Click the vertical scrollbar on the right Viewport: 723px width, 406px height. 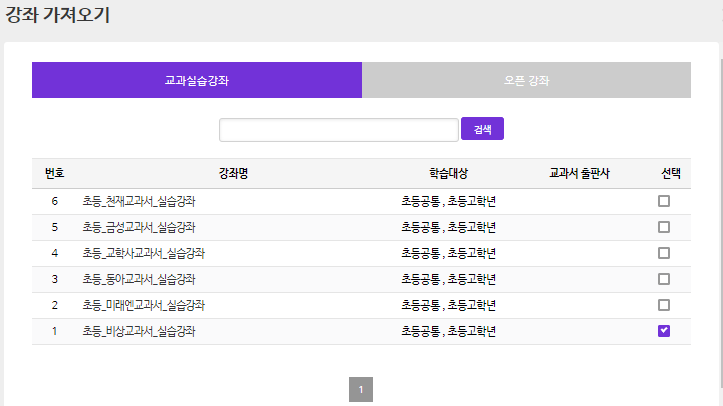(721, 224)
